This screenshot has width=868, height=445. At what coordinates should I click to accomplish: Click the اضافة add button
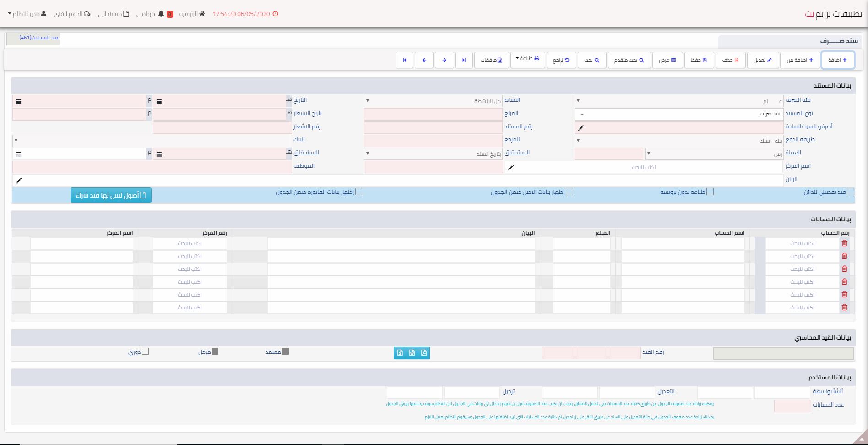pos(838,60)
